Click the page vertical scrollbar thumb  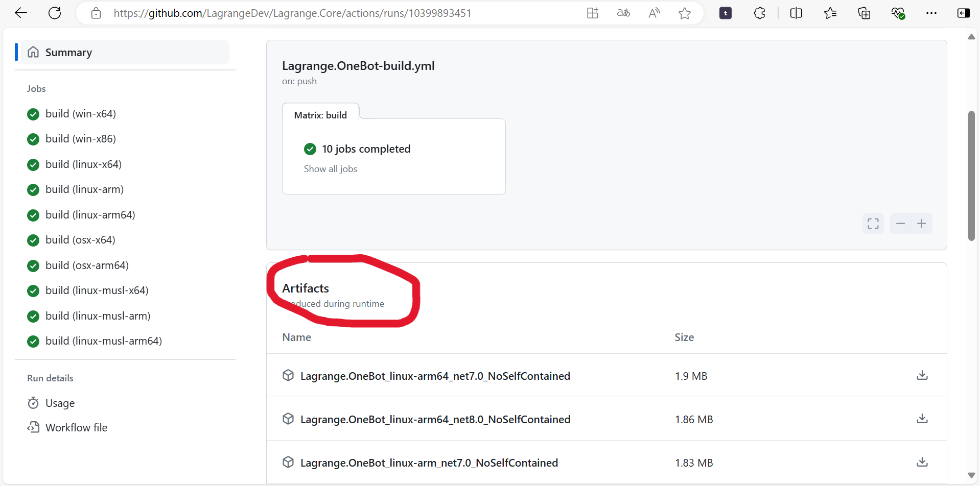(x=971, y=176)
